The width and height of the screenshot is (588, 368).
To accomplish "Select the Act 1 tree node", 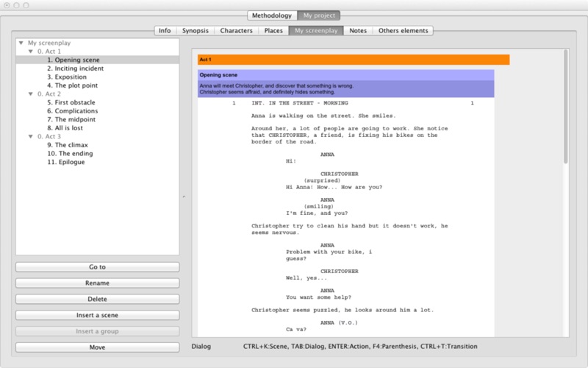I will [x=49, y=52].
